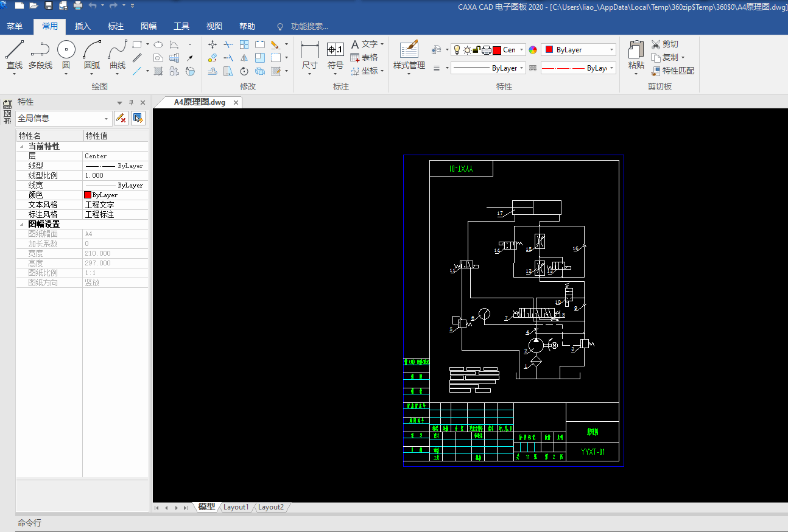Toggle layer lock padlock icon
Image resolution: width=788 pixels, height=532 pixels.
pyautogui.click(x=476, y=50)
